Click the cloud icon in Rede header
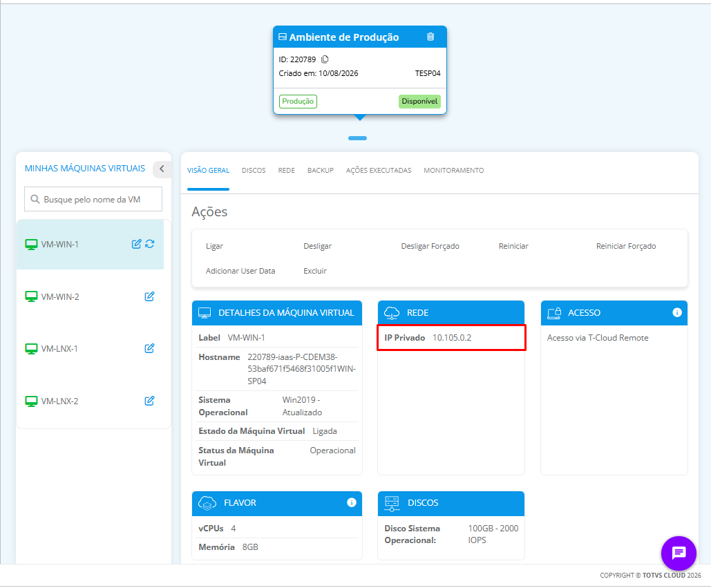 tap(392, 313)
